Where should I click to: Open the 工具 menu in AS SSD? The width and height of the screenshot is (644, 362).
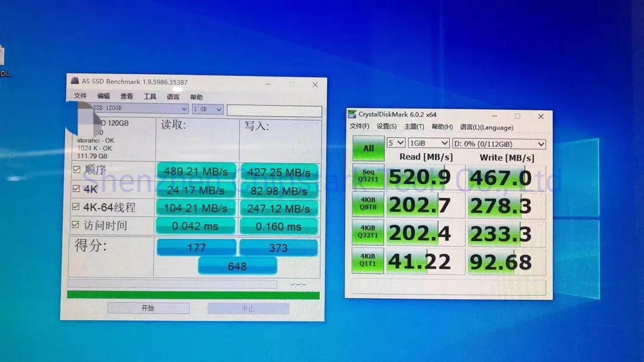click(150, 97)
